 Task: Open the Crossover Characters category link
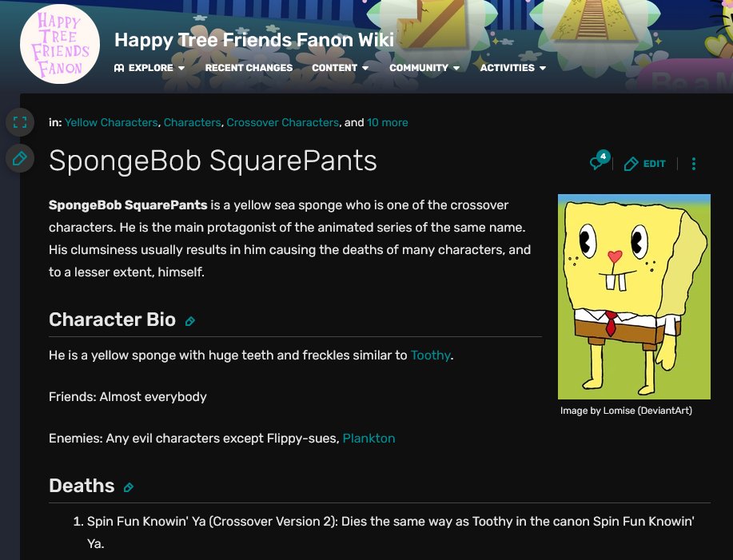pos(283,122)
